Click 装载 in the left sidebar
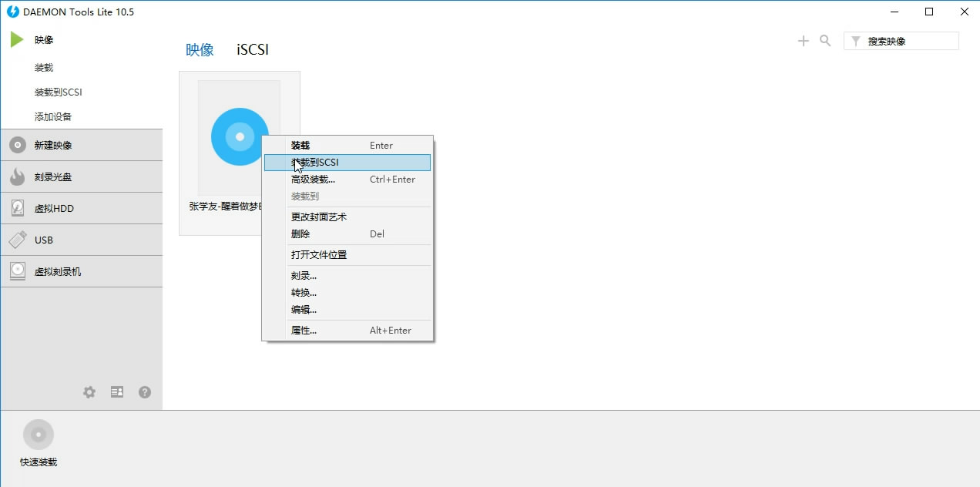Viewport: 980px width, 487px height. click(x=44, y=68)
